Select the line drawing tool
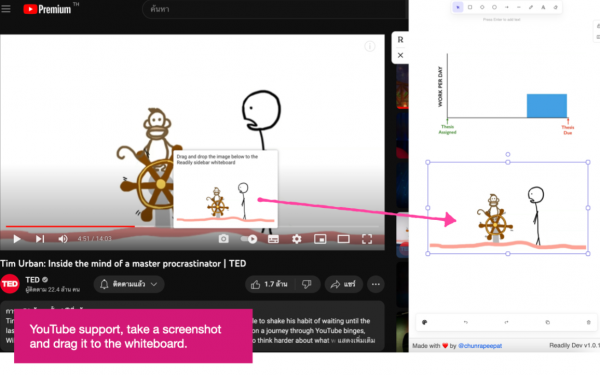Viewport: 600px width, 375px height. coord(519,7)
